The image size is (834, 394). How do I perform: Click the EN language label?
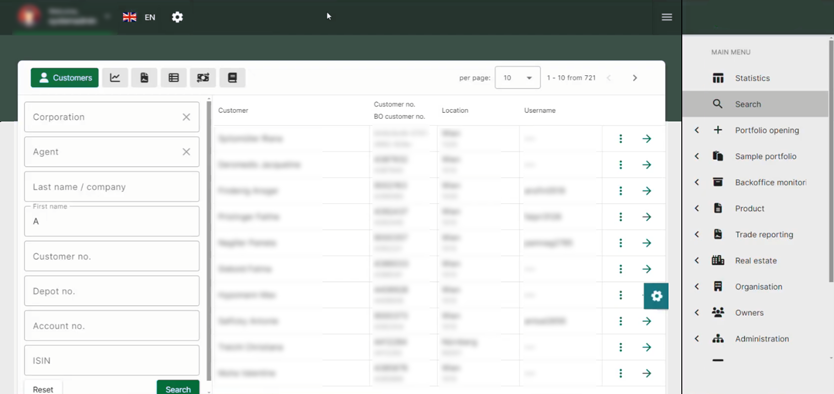pos(150,17)
